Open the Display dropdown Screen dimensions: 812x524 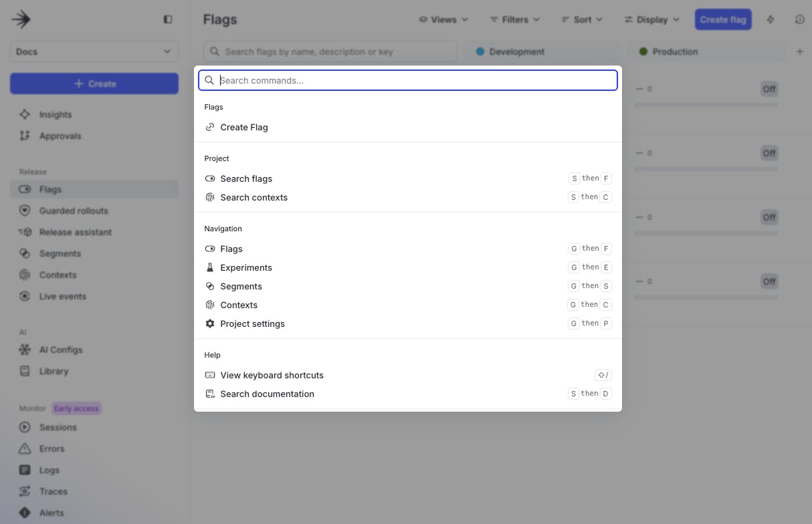(651, 19)
